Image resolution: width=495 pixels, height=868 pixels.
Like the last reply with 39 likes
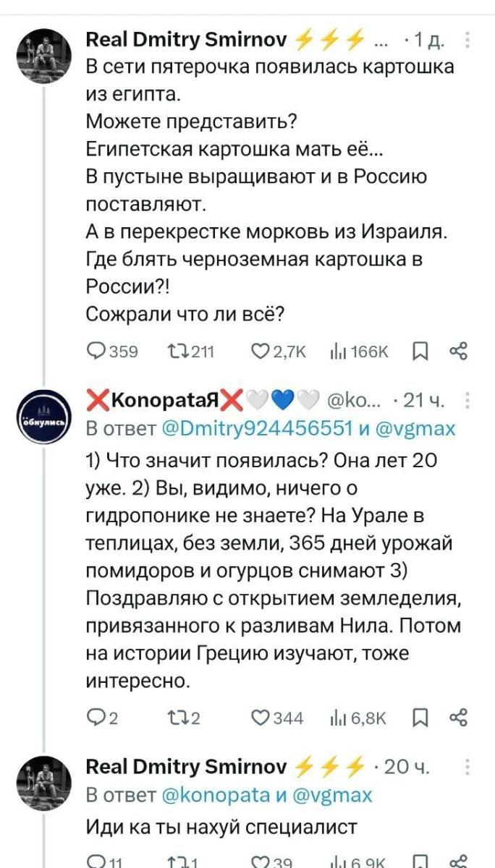coord(260,861)
